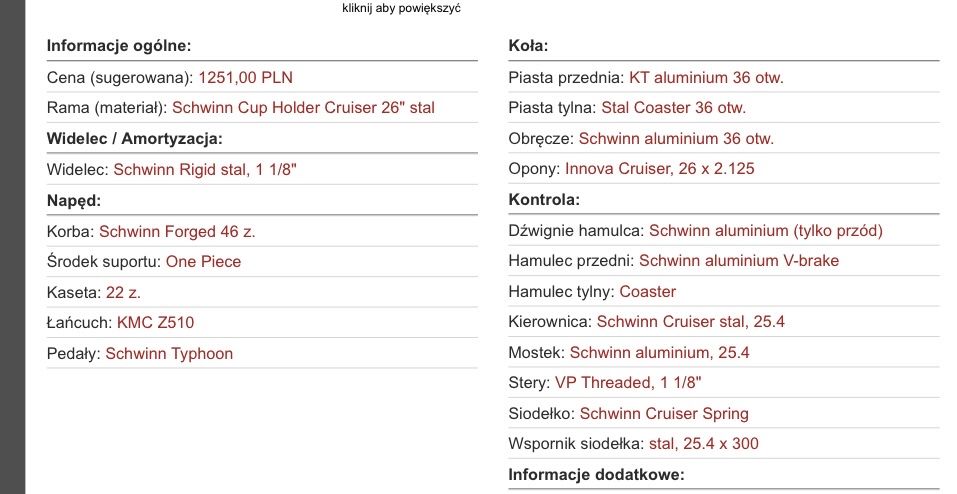Click the Coaster rear brake value
Viewport: 957px width, 494px height.
point(648,291)
